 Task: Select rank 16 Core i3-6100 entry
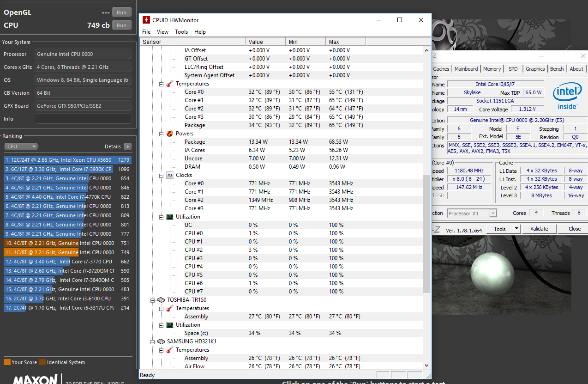67,299
